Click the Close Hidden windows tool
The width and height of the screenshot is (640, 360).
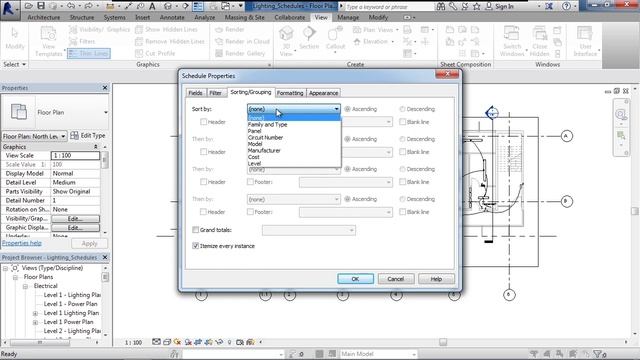tap(540, 41)
